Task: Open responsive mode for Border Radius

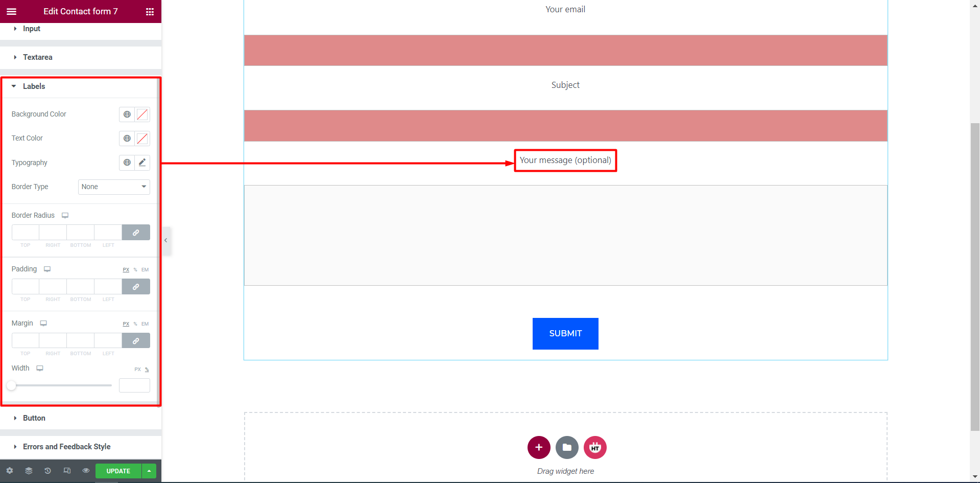Action: pos(65,215)
